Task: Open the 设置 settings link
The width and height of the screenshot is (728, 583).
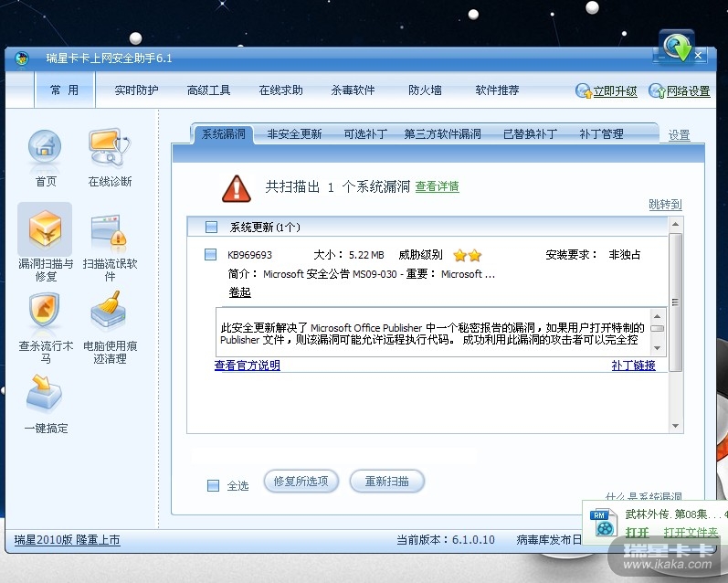Action: point(679,135)
